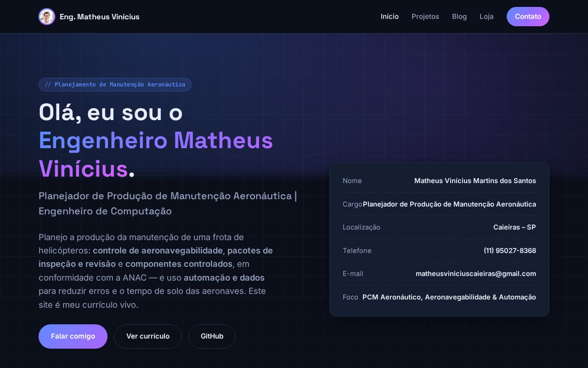This screenshot has width=588, height=368.
Task: Open the Projetos page
Action: 425,17
